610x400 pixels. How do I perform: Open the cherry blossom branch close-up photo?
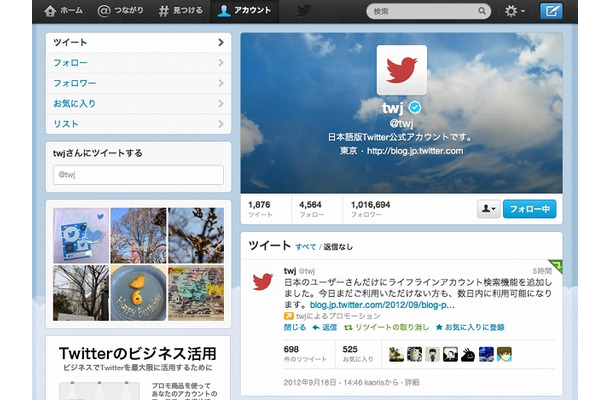pyautogui.click(x=196, y=235)
